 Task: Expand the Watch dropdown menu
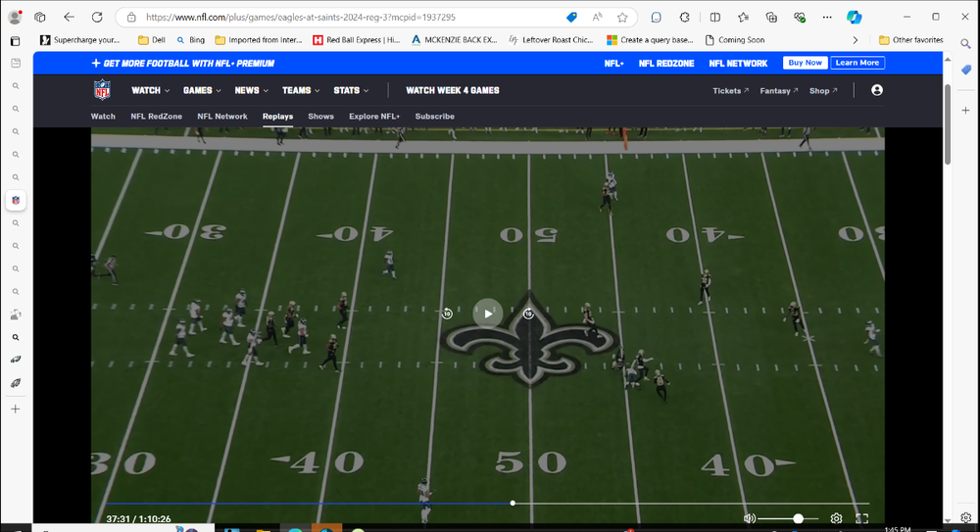click(x=150, y=90)
